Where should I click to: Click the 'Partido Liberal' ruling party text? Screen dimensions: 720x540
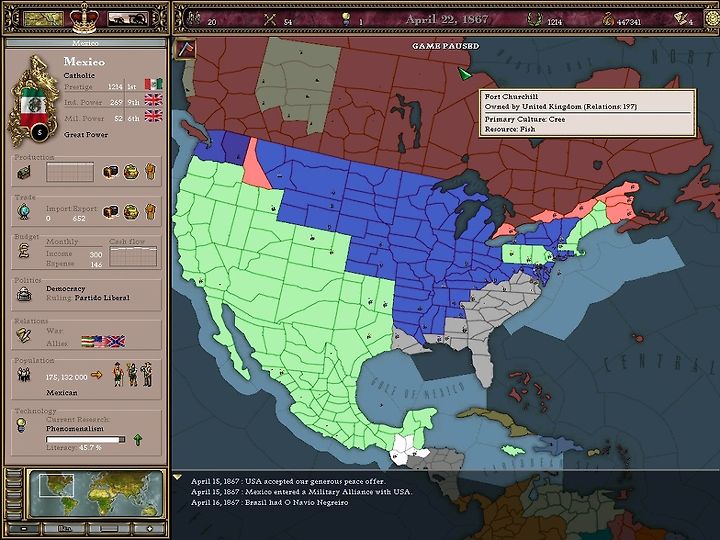click(102, 298)
